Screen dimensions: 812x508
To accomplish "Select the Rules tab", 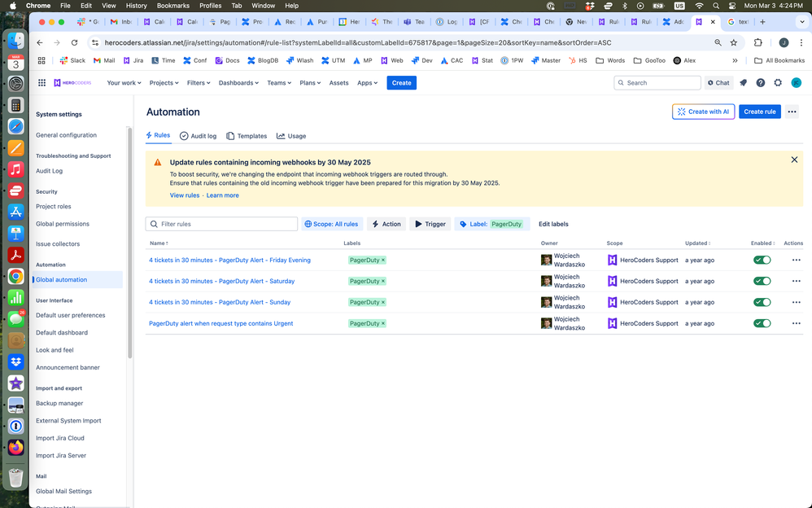I will pyautogui.click(x=158, y=135).
